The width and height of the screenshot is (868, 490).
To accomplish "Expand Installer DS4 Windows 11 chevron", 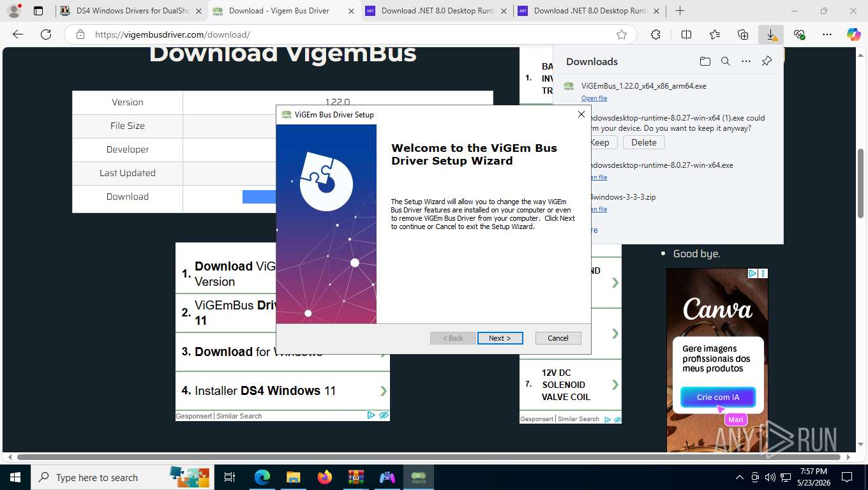I will click(383, 391).
